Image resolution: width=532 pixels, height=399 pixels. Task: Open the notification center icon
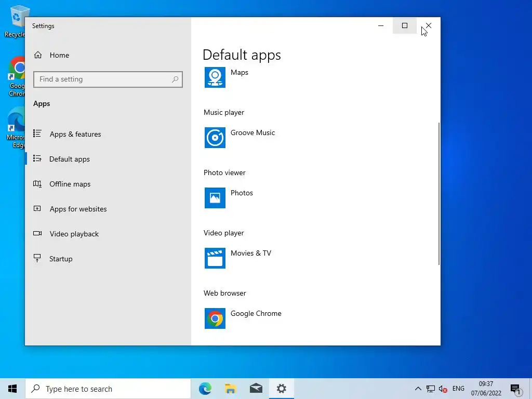pyautogui.click(x=515, y=389)
